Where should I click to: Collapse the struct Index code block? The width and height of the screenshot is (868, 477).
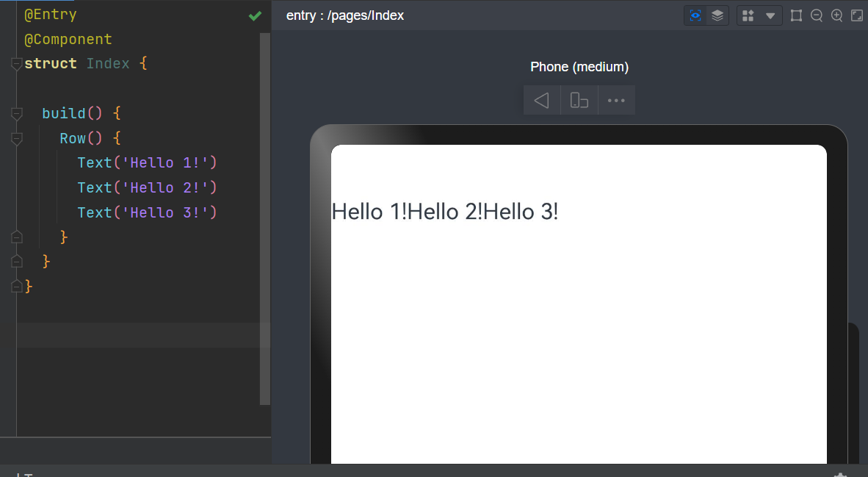17,64
